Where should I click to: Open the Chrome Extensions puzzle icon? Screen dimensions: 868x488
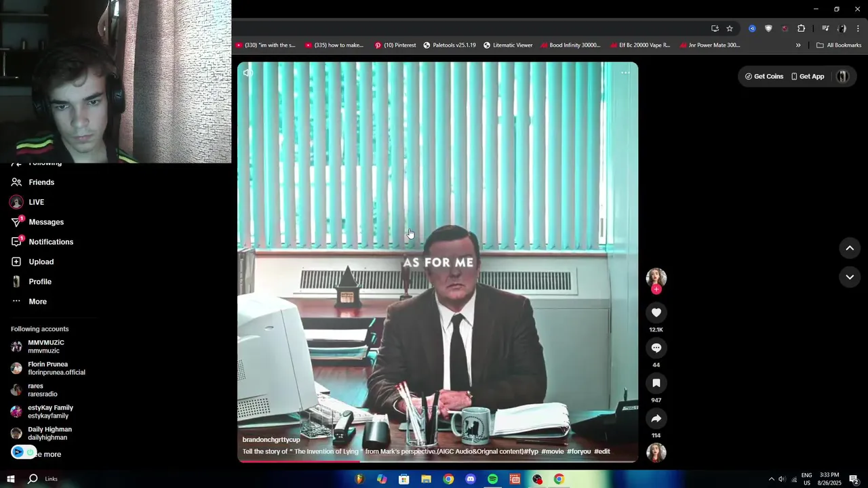click(x=802, y=28)
